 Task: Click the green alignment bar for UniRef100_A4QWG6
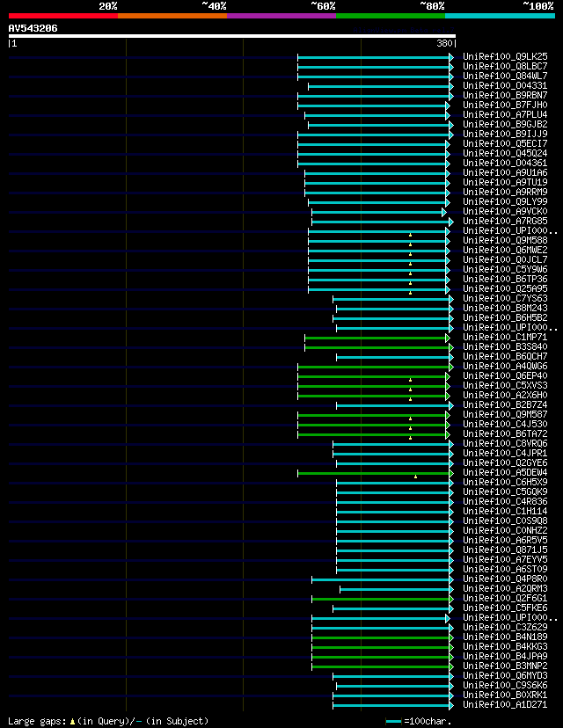[374, 368]
